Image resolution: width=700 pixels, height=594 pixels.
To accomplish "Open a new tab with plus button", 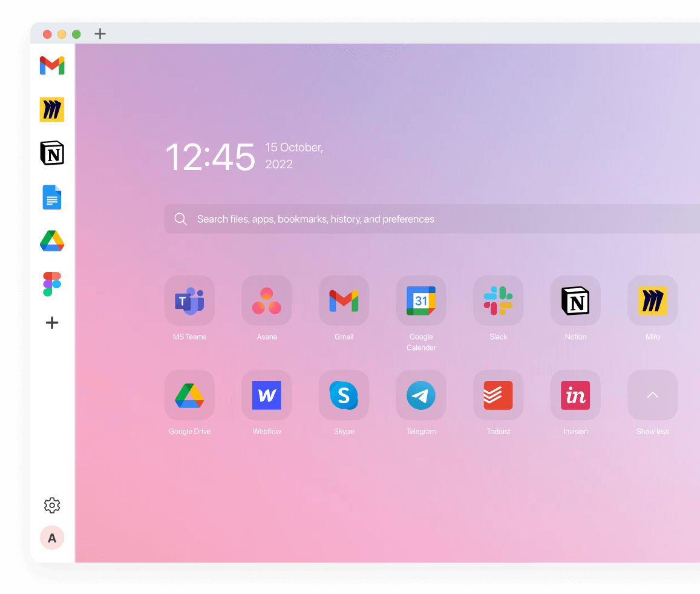I will (100, 34).
